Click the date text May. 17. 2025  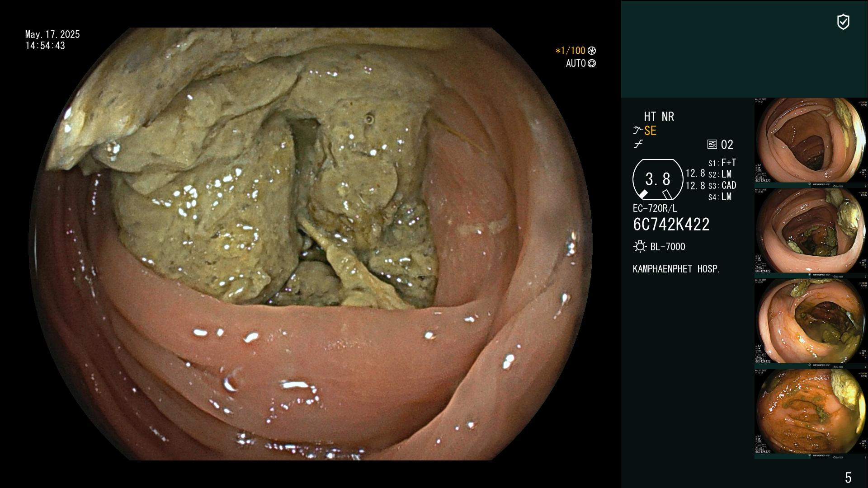point(52,34)
